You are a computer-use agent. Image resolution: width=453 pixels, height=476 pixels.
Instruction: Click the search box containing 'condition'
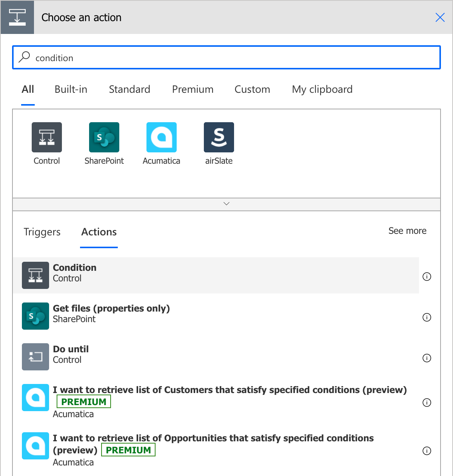pyautogui.click(x=226, y=57)
